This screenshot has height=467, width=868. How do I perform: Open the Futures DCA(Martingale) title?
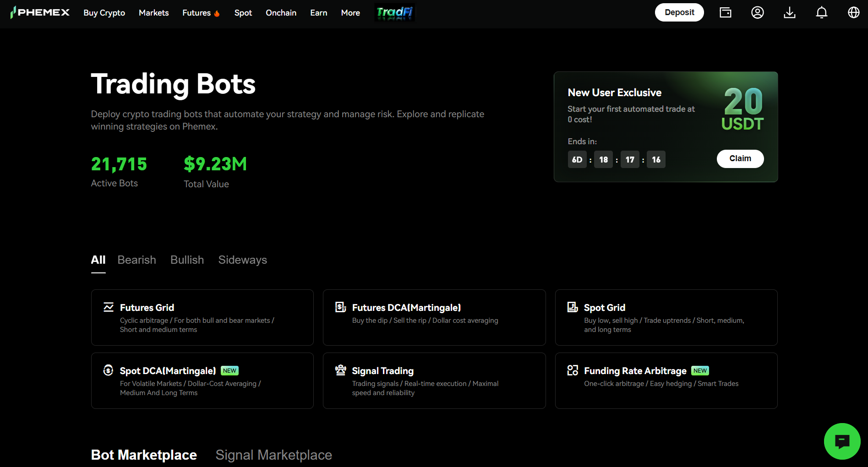pos(406,308)
